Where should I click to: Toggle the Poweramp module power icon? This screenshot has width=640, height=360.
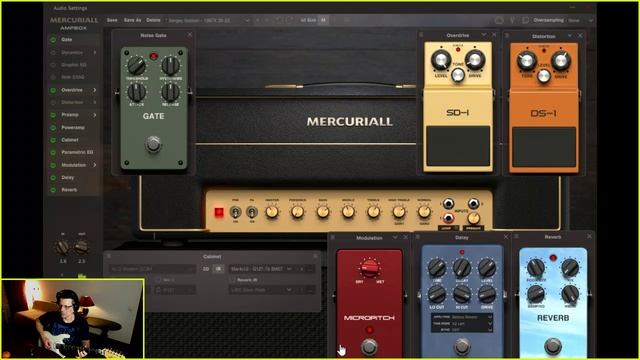53,128
